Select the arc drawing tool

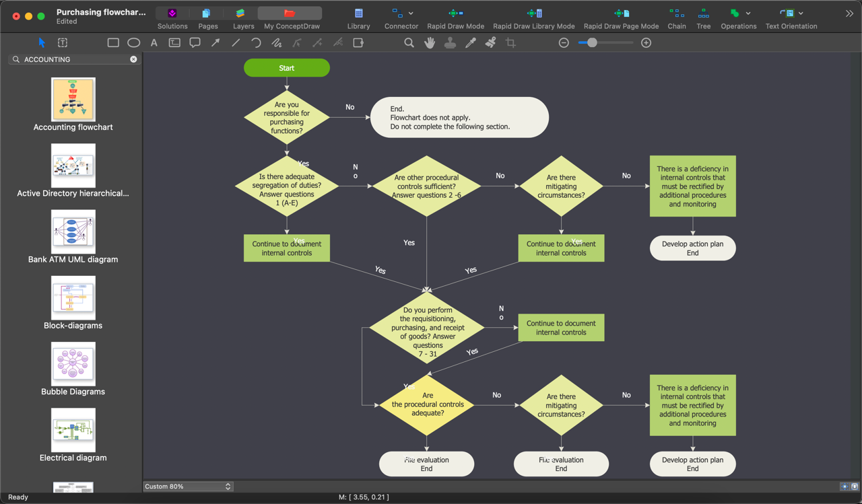tap(256, 42)
